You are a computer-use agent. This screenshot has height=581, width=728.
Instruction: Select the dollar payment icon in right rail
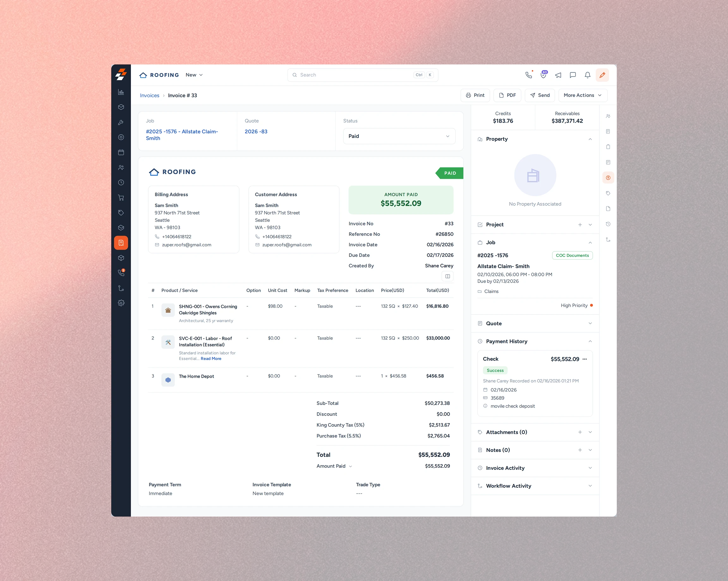pyautogui.click(x=608, y=178)
